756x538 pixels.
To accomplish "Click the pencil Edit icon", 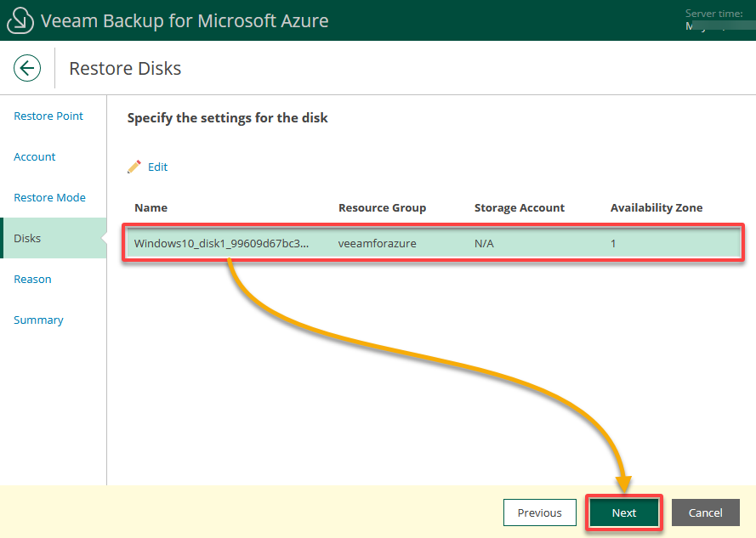I will tap(134, 167).
